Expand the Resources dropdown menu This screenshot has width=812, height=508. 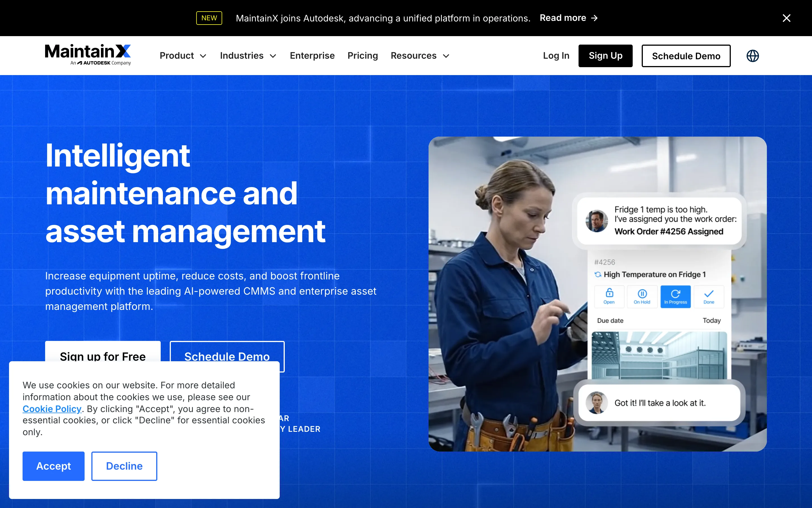pos(420,56)
